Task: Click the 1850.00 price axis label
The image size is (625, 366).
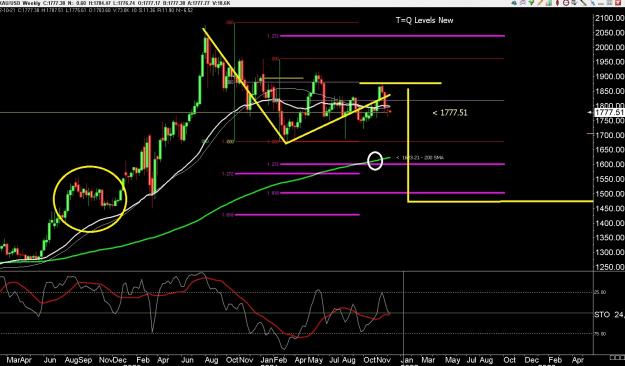Action: click(x=609, y=91)
